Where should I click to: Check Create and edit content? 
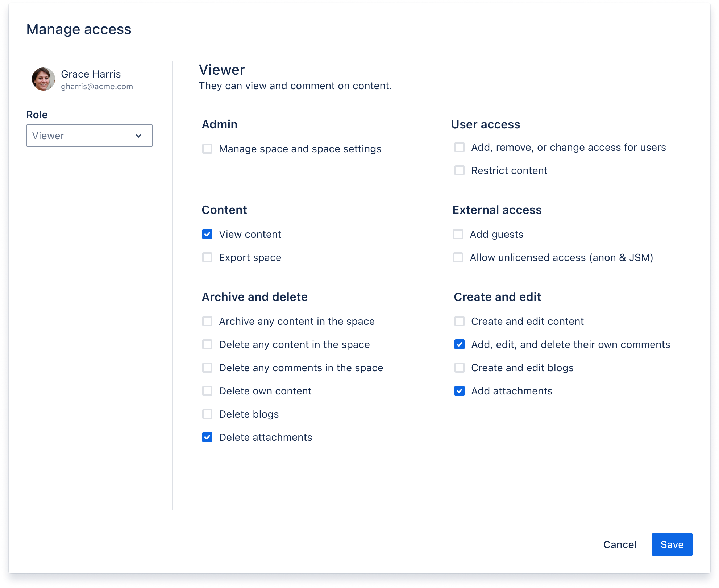click(x=460, y=321)
